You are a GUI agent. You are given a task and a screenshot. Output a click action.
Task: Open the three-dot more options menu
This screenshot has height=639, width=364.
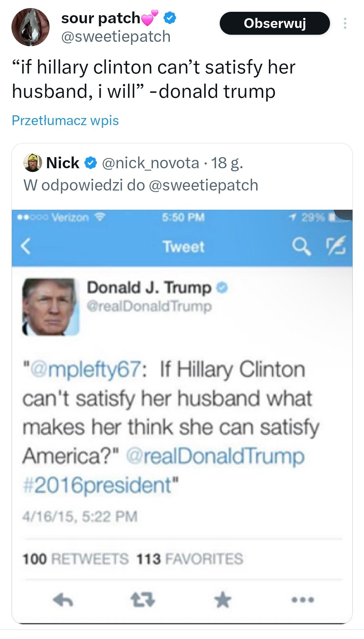point(345,23)
